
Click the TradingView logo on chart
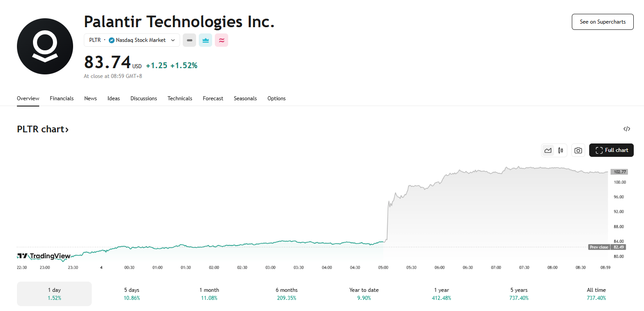44,256
